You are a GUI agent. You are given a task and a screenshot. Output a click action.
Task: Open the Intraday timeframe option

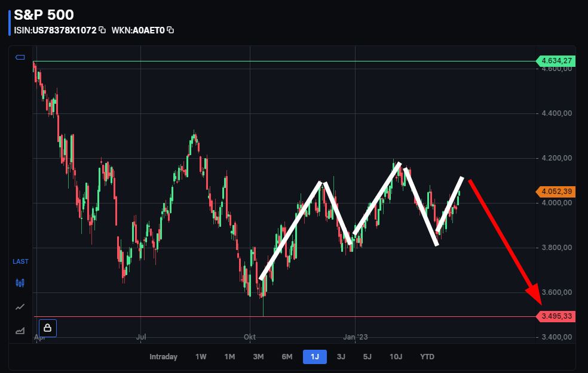pos(163,356)
